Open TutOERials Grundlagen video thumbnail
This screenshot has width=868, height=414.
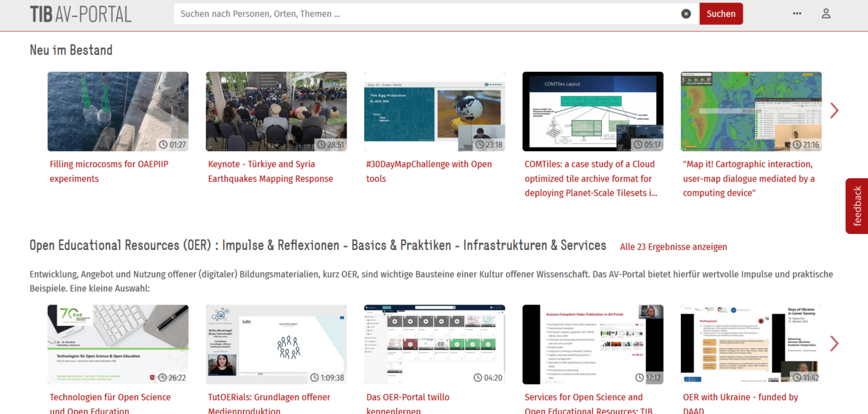tap(276, 344)
